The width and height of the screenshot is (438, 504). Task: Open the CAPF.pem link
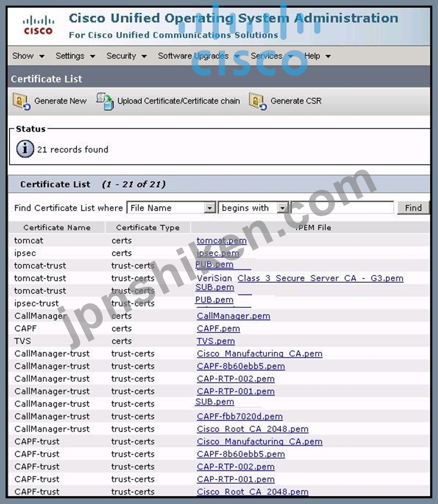pos(218,328)
